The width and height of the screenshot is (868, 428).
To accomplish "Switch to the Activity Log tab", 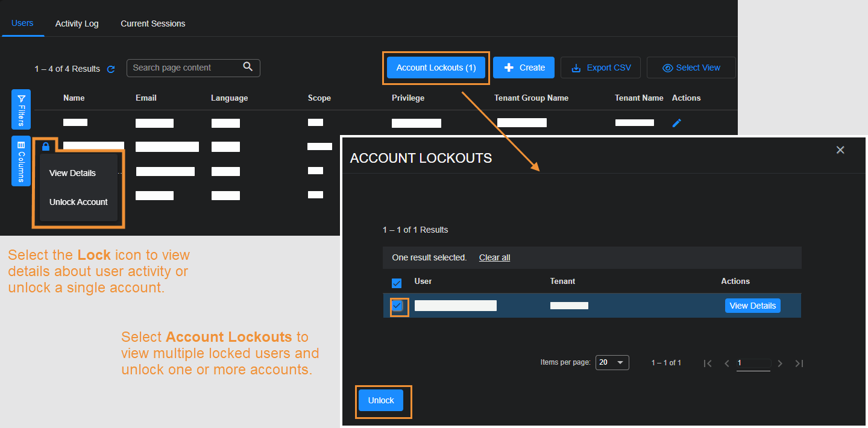I will coord(77,24).
